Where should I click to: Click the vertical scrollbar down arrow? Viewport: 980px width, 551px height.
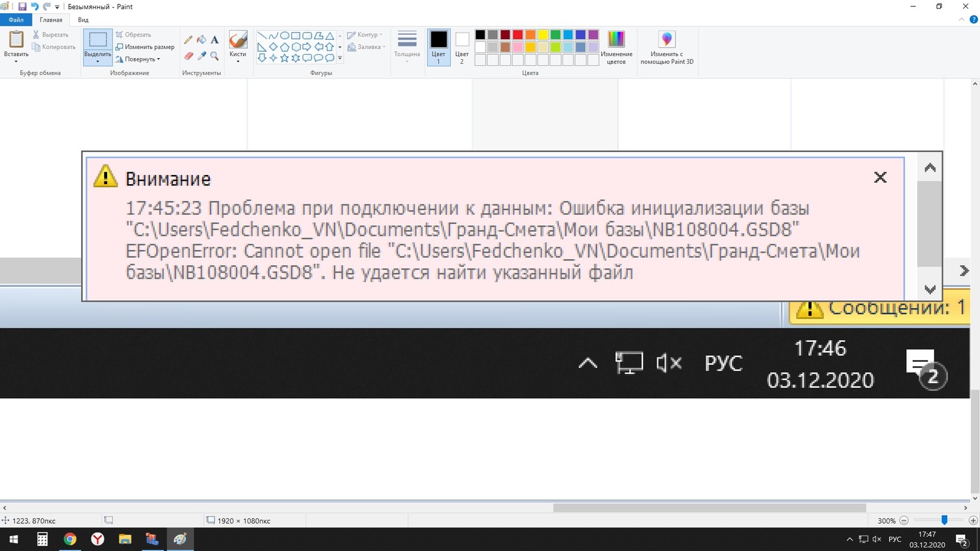click(975, 497)
